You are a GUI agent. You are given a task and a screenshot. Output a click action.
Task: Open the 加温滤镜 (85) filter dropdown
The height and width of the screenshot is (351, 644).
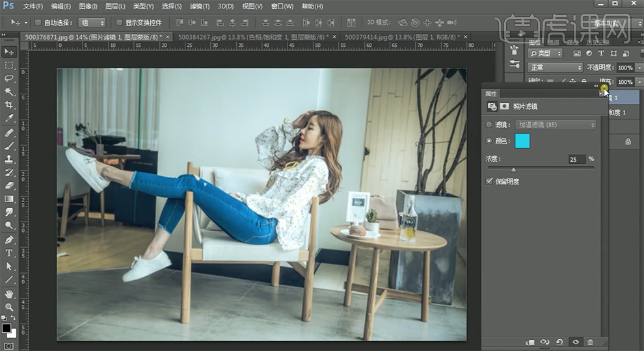(x=555, y=124)
